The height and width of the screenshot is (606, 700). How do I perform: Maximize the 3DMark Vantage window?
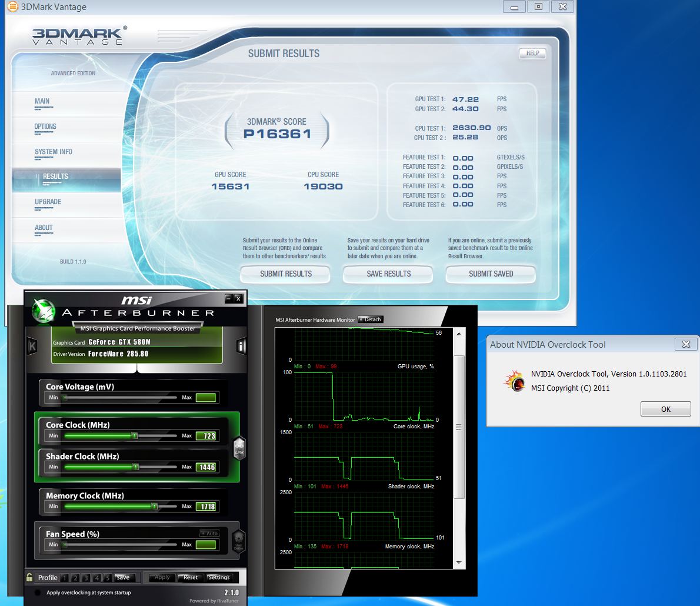pyautogui.click(x=538, y=6)
